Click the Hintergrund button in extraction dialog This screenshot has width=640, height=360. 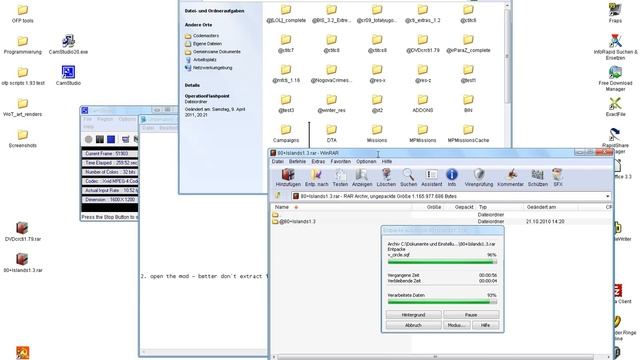point(413,315)
